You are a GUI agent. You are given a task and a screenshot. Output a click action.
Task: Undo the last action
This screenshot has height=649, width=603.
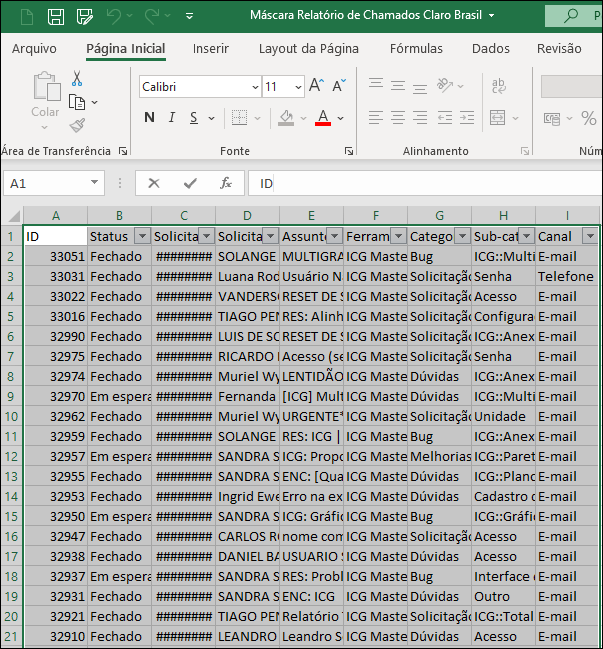(113, 16)
